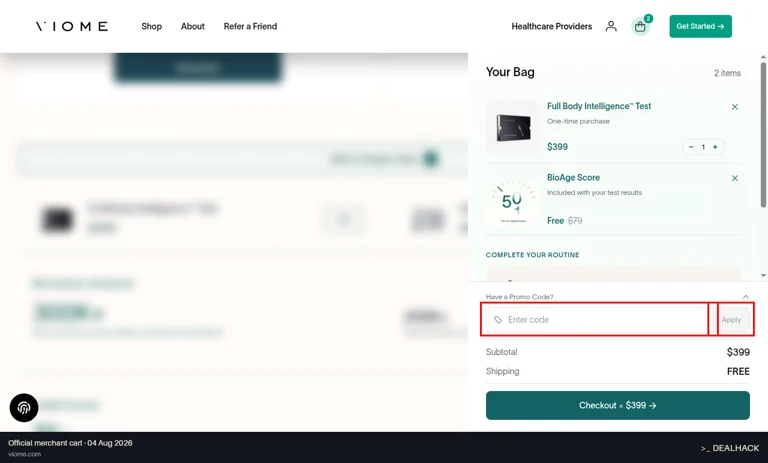Click the Viome logo
This screenshot has height=463, width=768.
tap(72, 26)
